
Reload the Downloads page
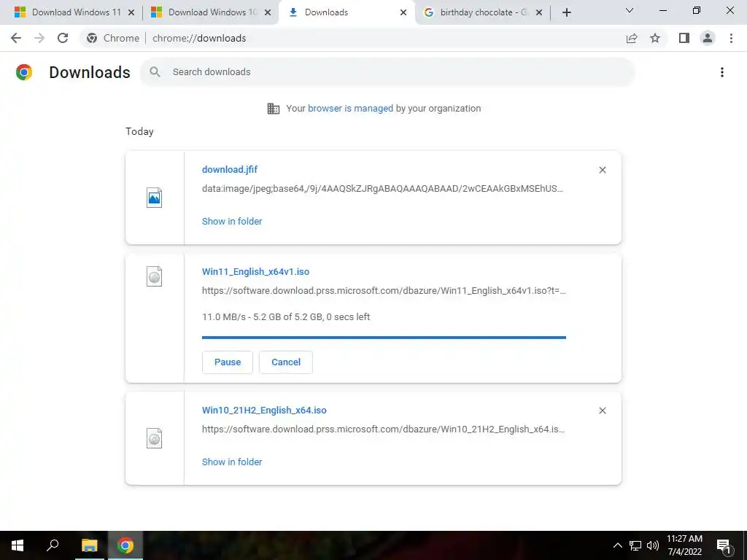click(x=63, y=38)
